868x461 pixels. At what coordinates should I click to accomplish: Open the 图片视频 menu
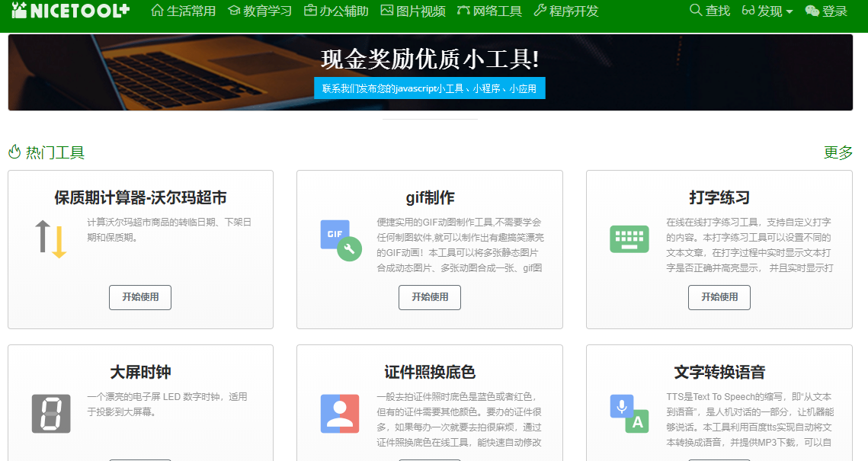coord(413,11)
